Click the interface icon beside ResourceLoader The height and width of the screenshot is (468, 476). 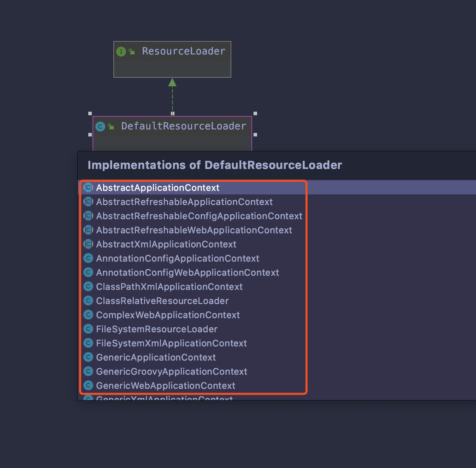click(121, 51)
